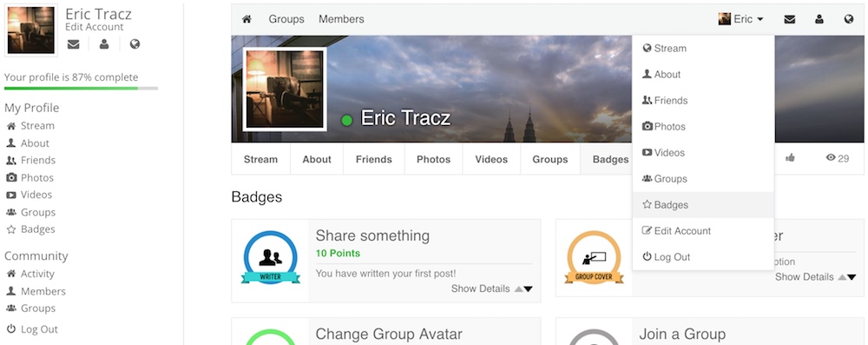Switch to Groups profile tab

(x=550, y=159)
